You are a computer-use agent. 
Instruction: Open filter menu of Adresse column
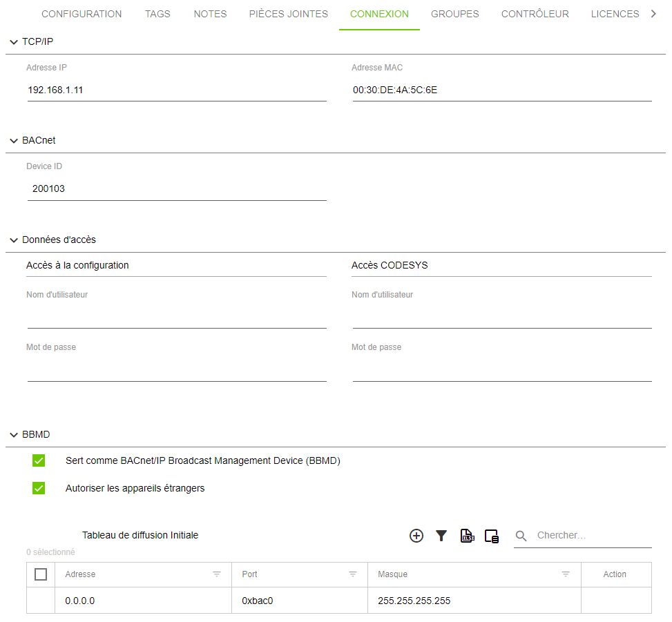tap(217, 574)
